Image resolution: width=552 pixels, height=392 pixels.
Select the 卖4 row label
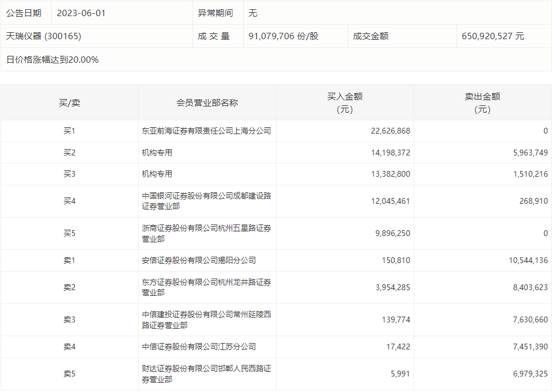point(69,347)
